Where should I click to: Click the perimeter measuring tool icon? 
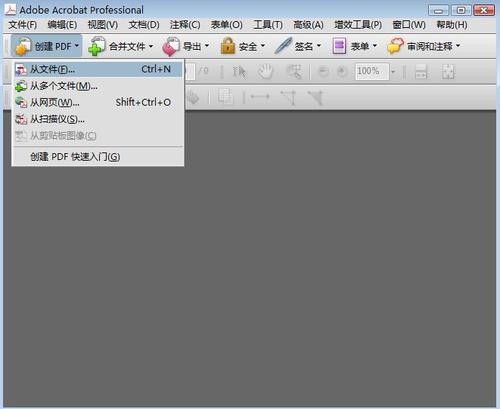pos(289,97)
